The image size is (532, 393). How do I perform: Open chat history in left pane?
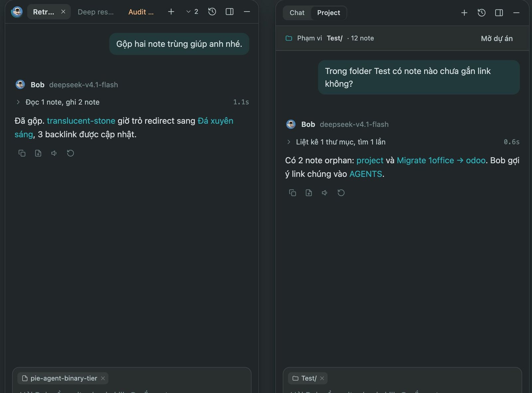tap(212, 12)
